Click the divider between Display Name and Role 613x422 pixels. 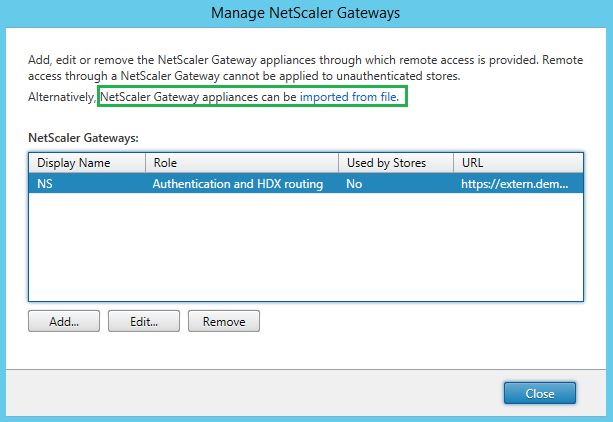click(x=146, y=163)
